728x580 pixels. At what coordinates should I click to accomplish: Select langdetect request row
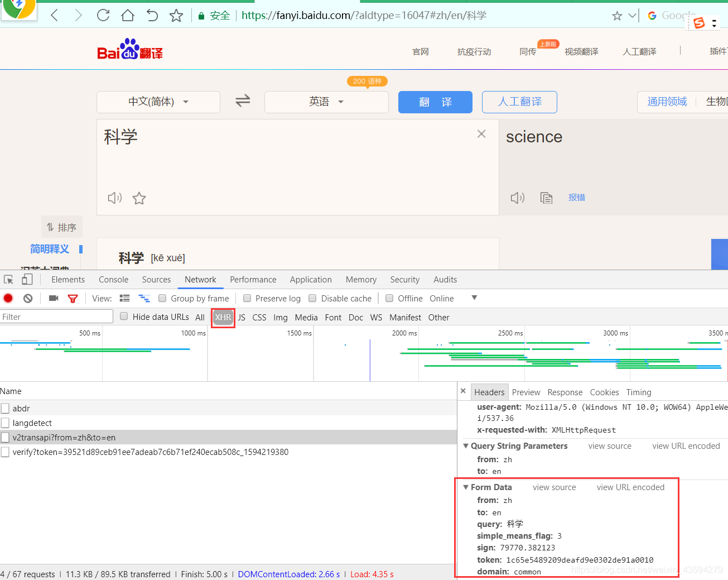pos(228,423)
